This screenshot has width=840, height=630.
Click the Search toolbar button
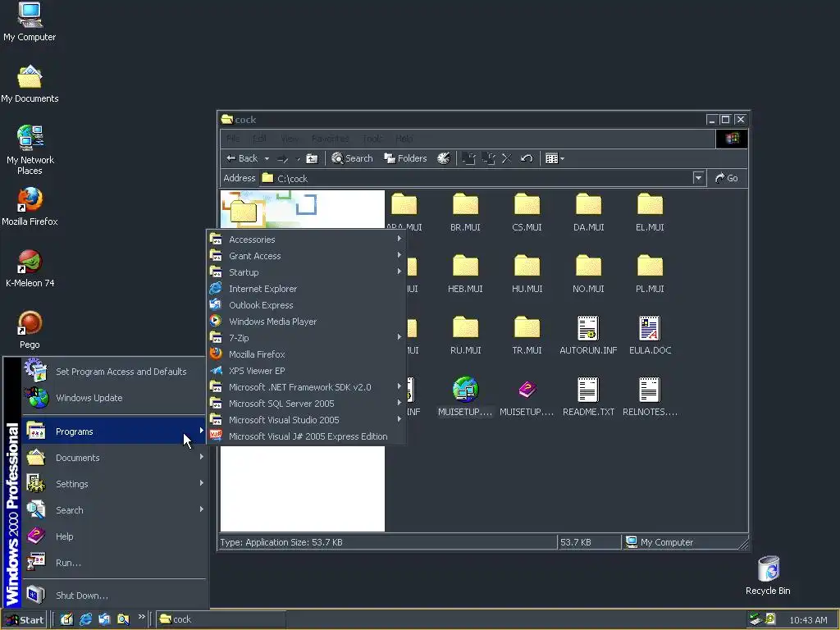pyautogui.click(x=352, y=158)
